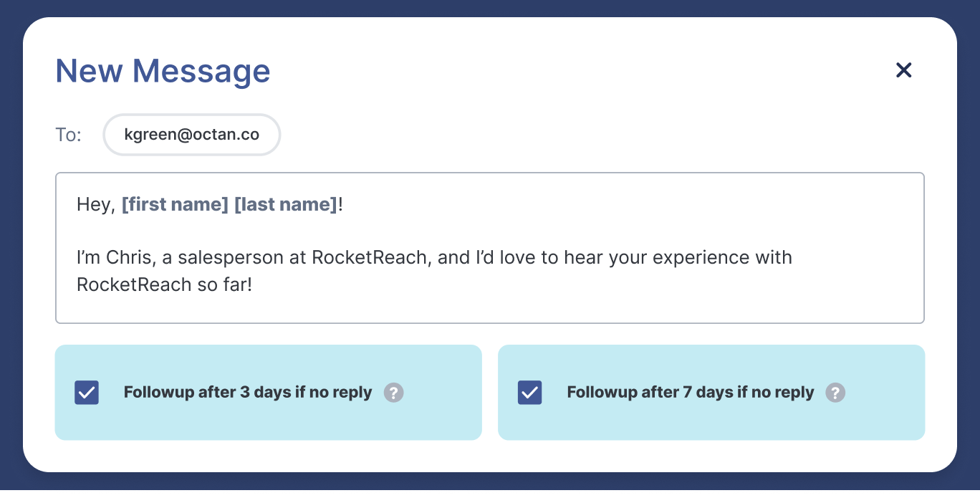Screen dimensions: 980x498
Task: Close the New Message dialog with the X
Action: 903,70
